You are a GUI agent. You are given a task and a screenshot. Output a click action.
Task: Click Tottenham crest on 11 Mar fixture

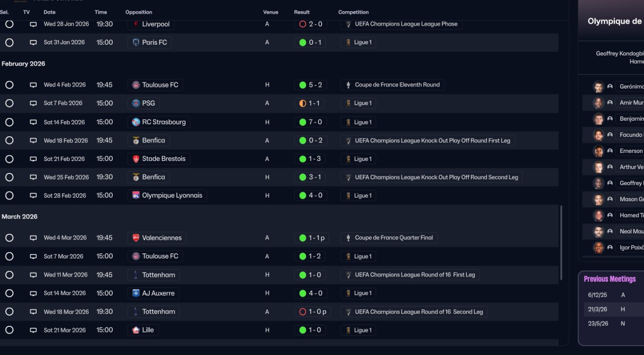[x=136, y=275]
